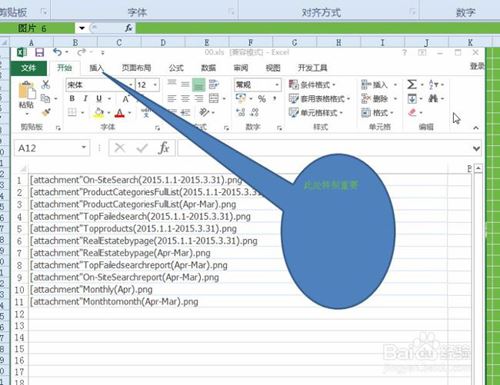
Task: Toggle Bold formatting
Action: point(72,99)
